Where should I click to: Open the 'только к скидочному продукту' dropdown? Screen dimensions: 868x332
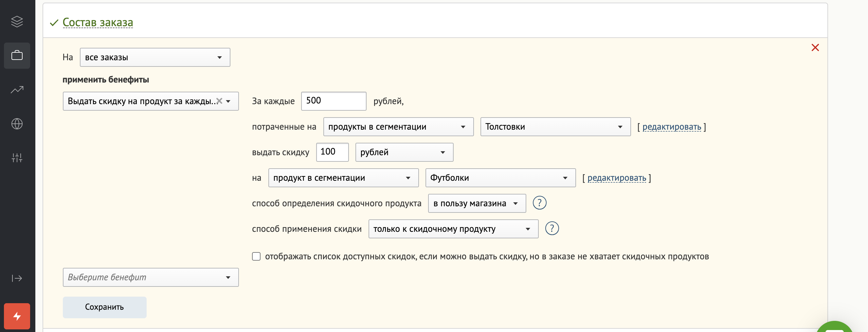[x=453, y=229]
